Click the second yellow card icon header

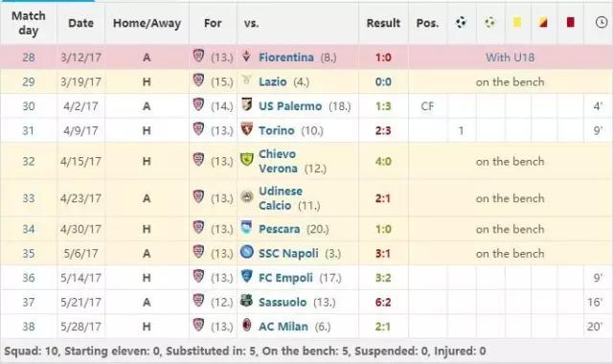point(543,23)
